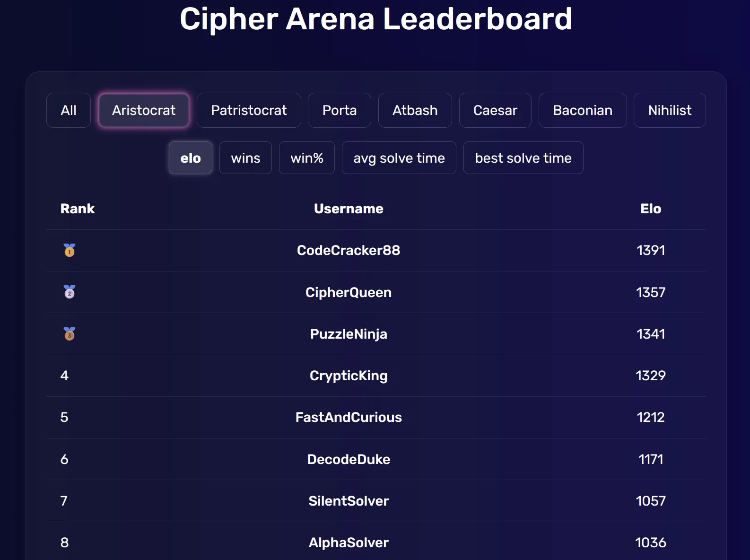Click the gold medal icon for CodeCracker88
This screenshot has height=560, width=750.
pyautogui.click(x=69, y=251)
